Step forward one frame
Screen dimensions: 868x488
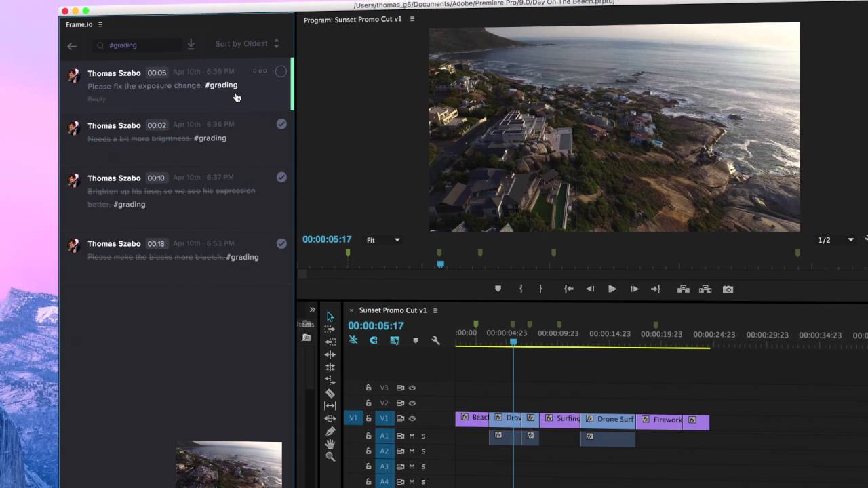click(x=634, y=289)
